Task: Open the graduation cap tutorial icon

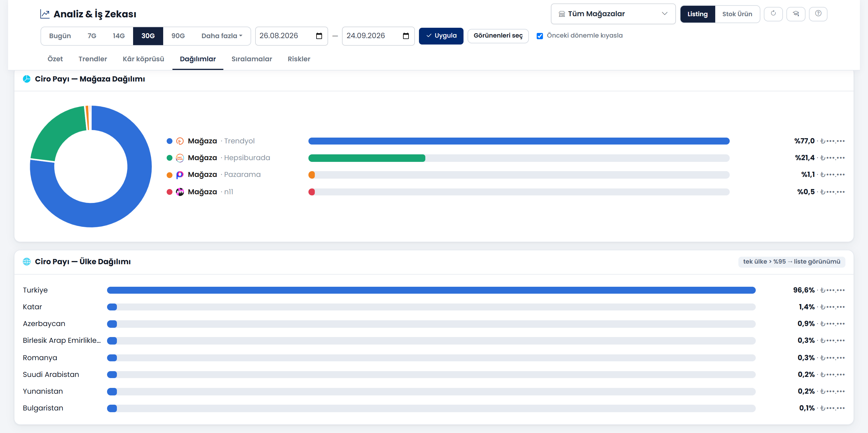Action: click(x=796, y=14)
